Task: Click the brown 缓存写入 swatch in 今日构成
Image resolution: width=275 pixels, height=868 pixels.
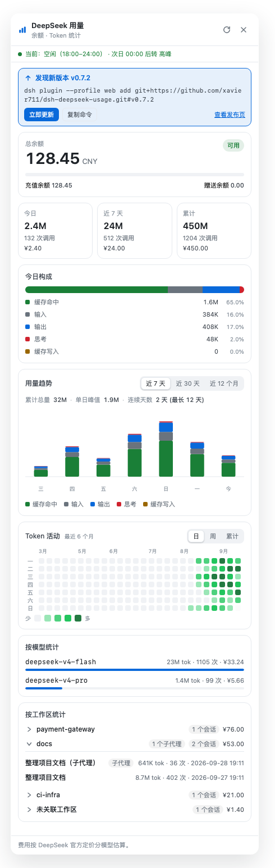Action: point(27,351)
